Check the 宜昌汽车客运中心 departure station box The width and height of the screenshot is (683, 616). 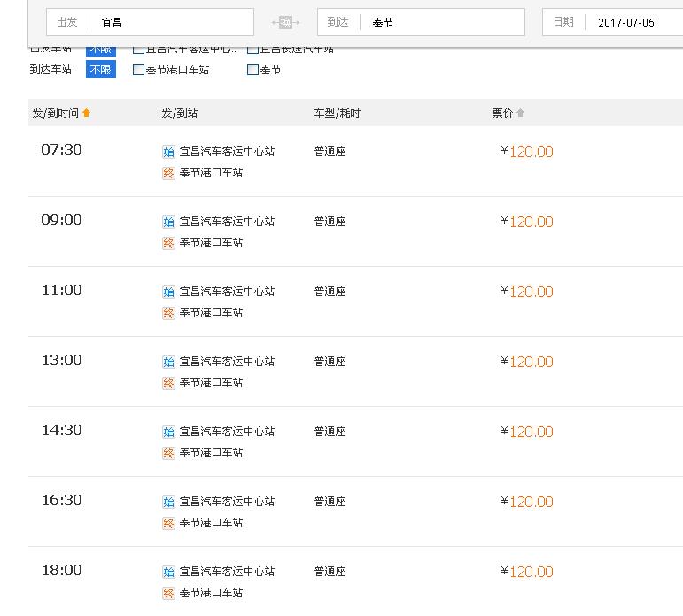138,50
